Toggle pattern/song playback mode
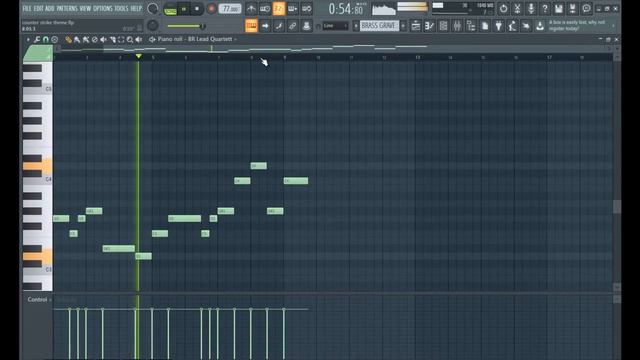 [x=170, y=9]
